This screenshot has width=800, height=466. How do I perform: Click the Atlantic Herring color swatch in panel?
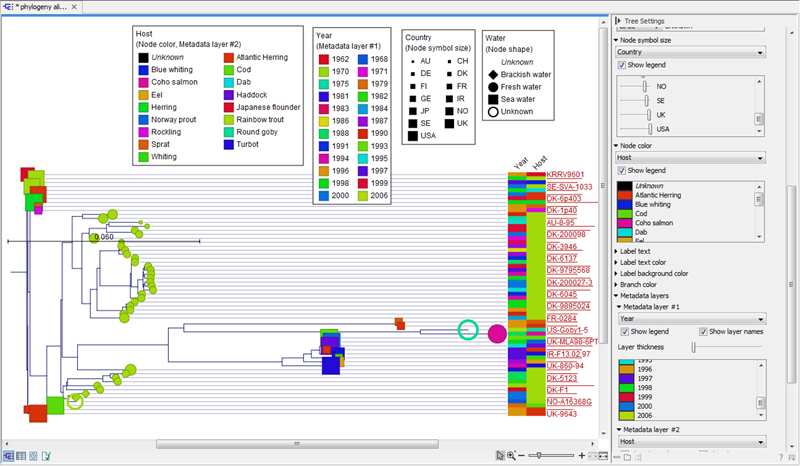tap(623, 194)
